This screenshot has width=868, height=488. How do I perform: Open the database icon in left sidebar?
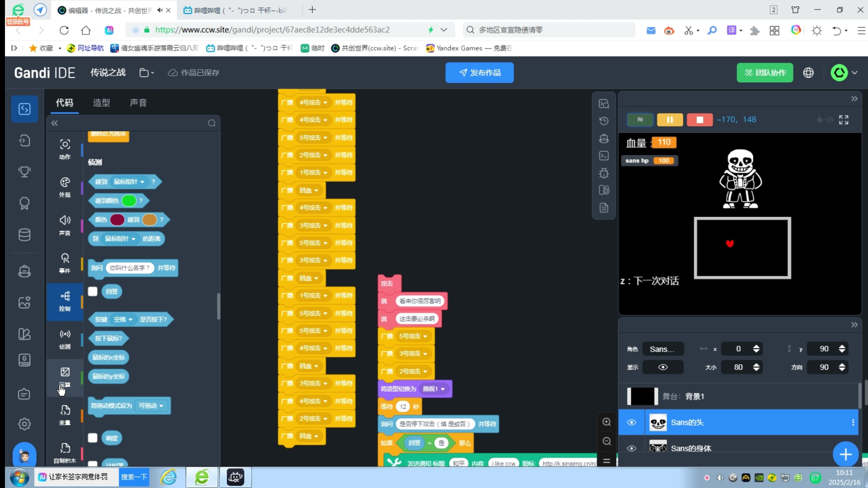(x=24, y=235)
